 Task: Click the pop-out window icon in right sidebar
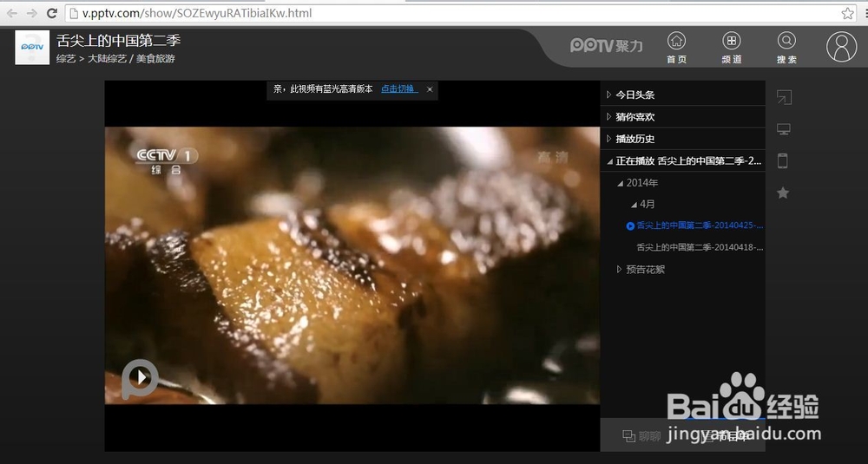click(x=784, y=97)
